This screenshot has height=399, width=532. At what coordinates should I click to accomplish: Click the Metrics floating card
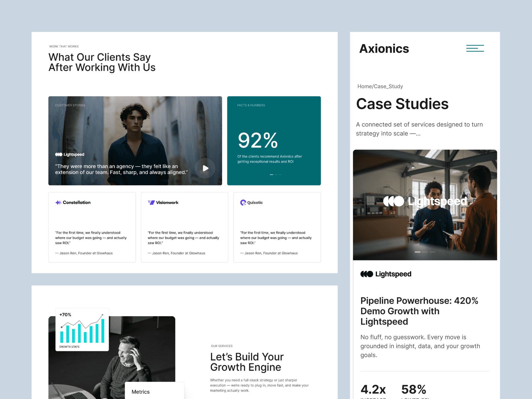140,392
